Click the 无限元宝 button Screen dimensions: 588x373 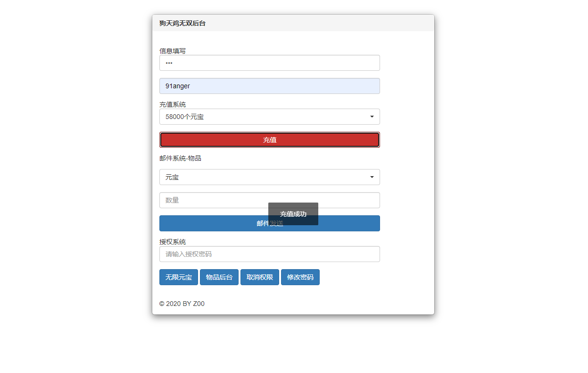[x=178, y=277]
